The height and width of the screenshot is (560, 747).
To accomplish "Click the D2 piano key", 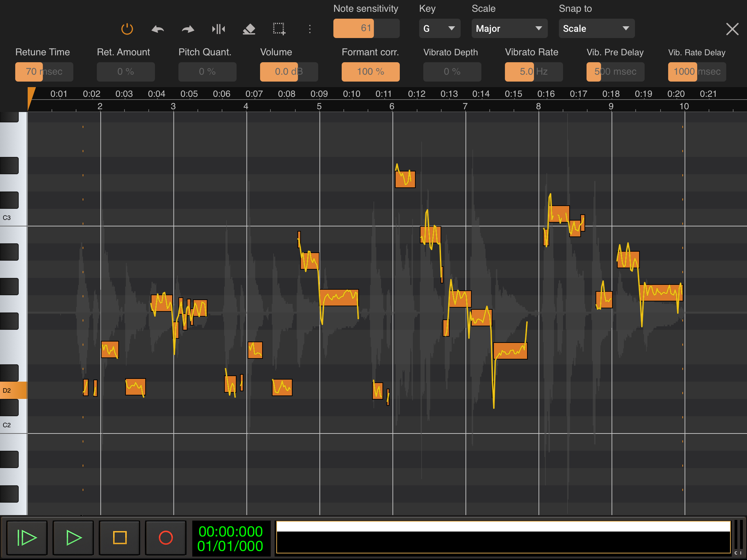I will [x=13, y=390].
